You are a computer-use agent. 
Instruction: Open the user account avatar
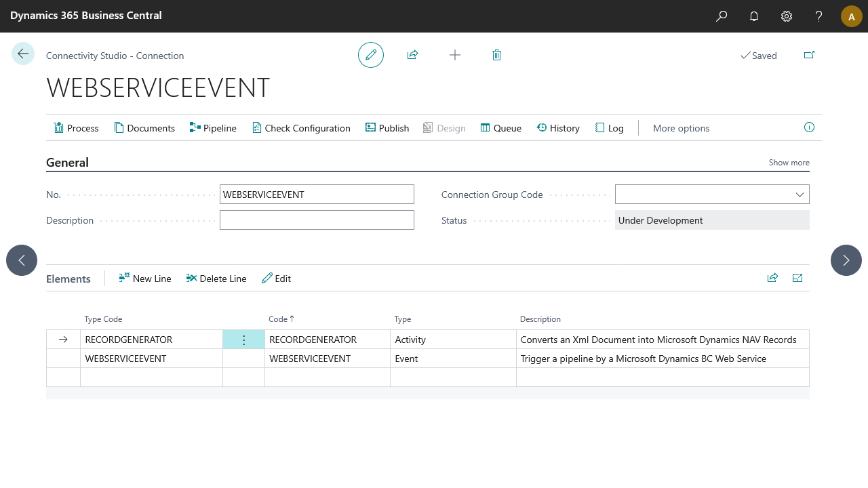pyautogui.click(x=852, y=16)
